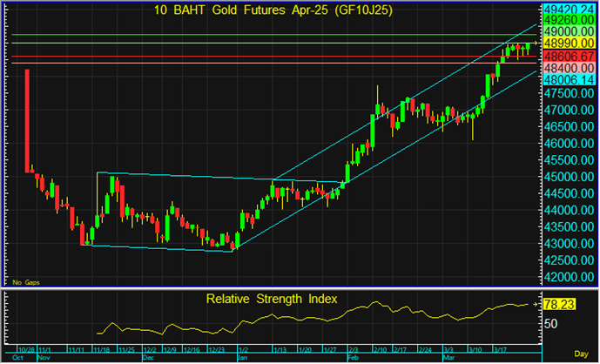The height and width of the screenshot is (364, 600).
Task: Select the pink 48400.00 support label
Action: [570, 68]
